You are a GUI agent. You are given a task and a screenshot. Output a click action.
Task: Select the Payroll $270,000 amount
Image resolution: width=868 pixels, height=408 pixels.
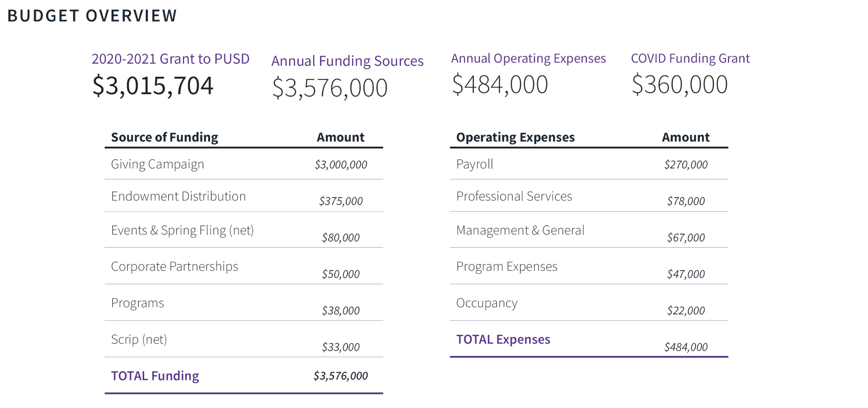click(686, 165)
